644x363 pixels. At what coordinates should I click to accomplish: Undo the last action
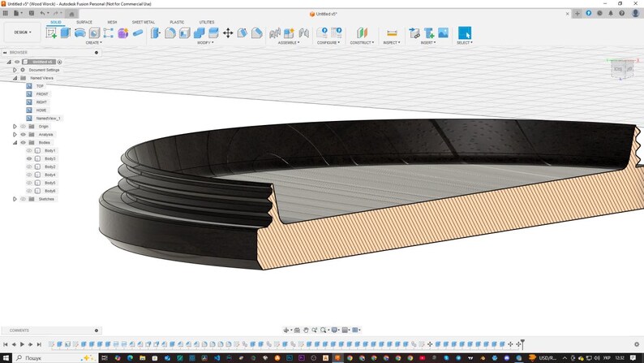(42, 13)
